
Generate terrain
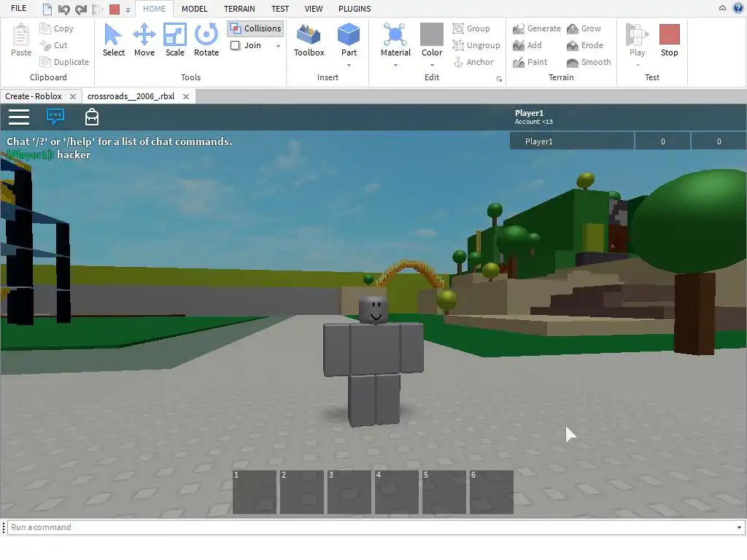[537, 28]
